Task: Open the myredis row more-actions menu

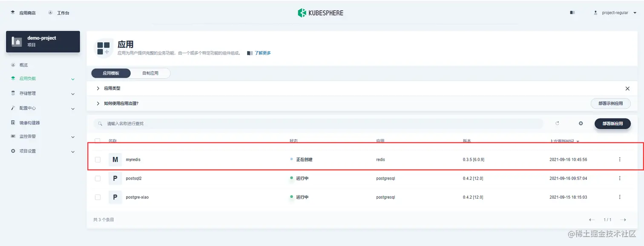Action: point(620,159)
